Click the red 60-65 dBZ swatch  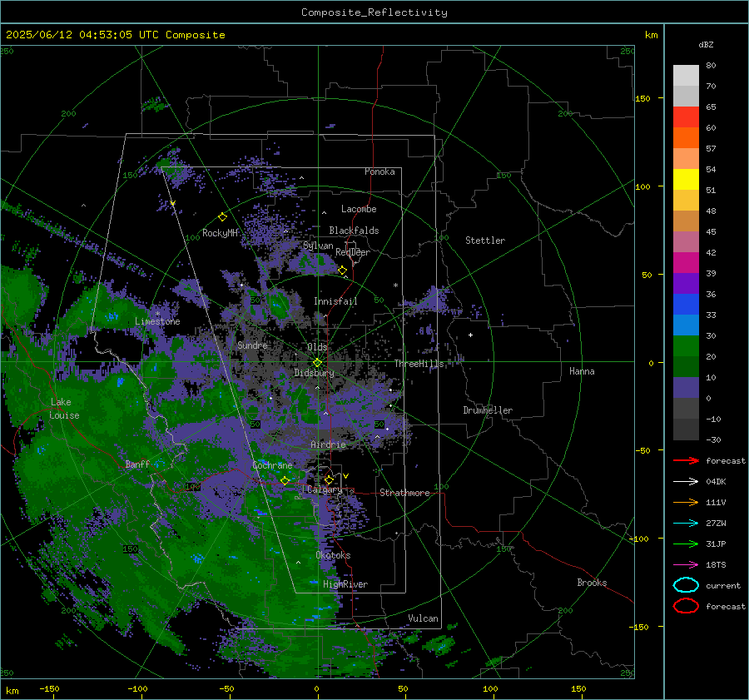coord(686,117)
